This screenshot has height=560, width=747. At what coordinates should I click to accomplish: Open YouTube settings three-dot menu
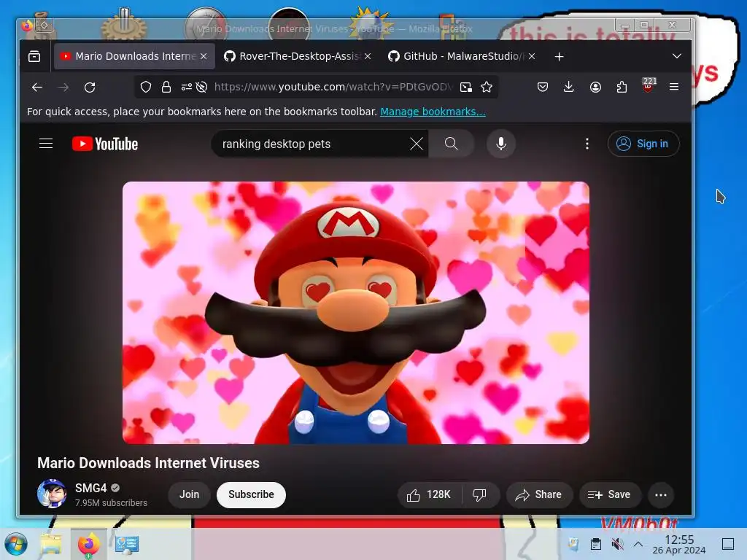587,144
